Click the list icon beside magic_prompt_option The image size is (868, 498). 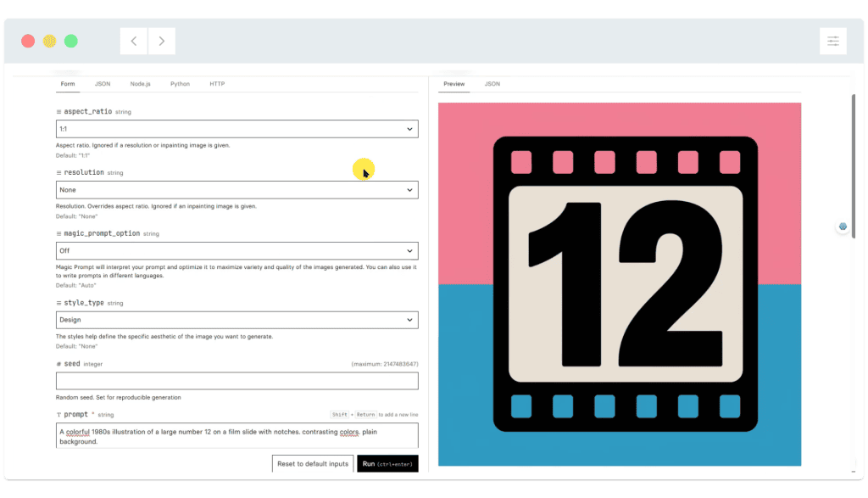pyautogui.click(x=58, y=234)
